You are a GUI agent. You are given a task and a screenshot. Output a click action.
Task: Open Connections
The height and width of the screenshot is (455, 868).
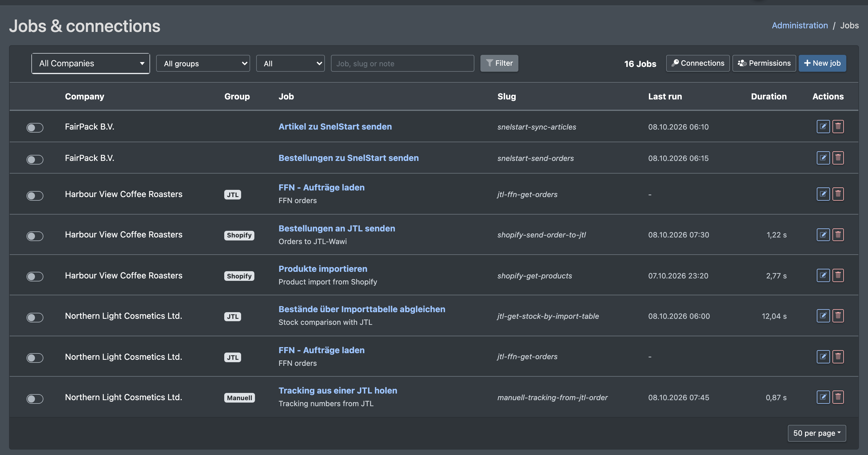point(698,63)
